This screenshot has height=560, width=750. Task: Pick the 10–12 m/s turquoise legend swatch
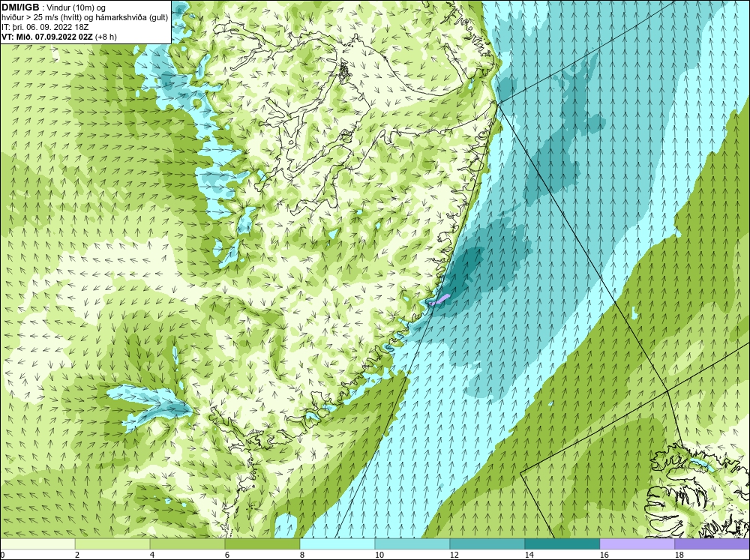coord(412,544)
